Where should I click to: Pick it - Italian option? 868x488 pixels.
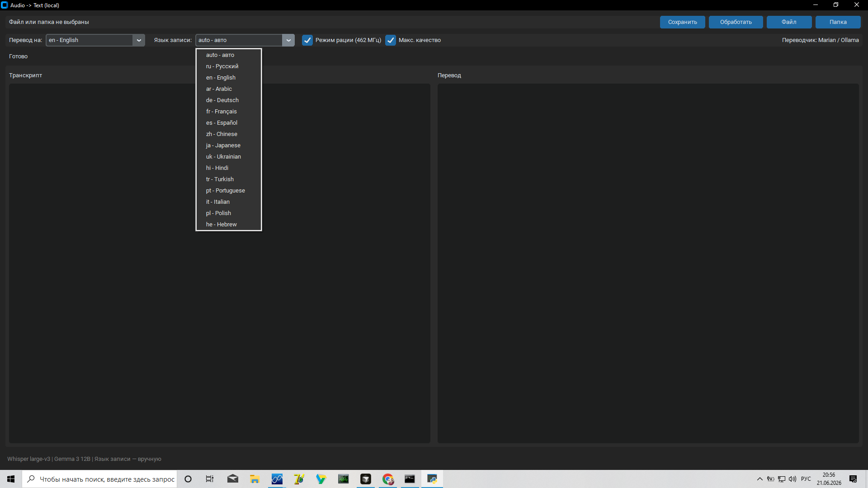(229, 202)
